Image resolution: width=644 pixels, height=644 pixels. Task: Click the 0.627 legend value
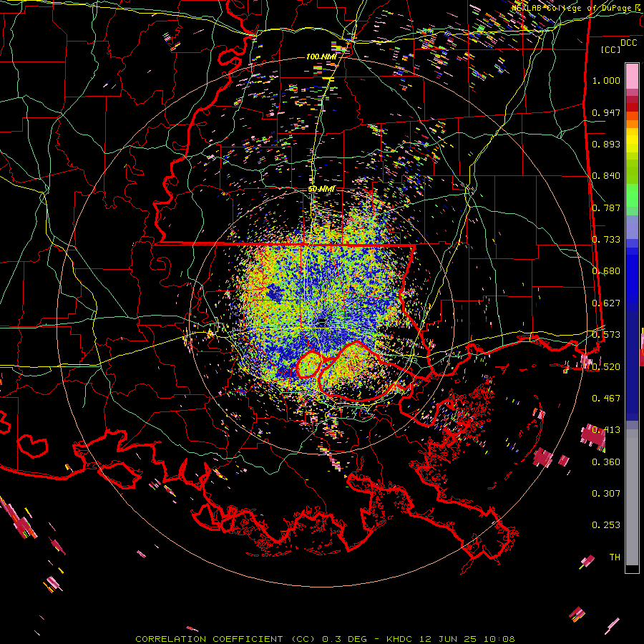606,303
